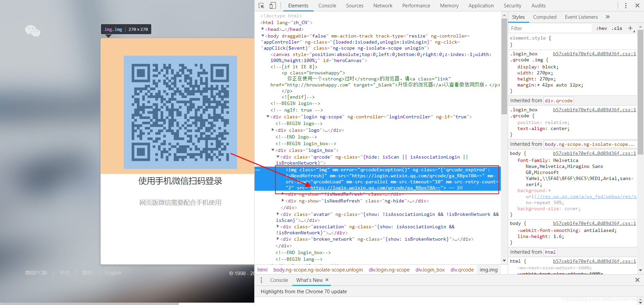The image size is (644, 305).
Task: Expand the isNeedRefresh ng-hide div node
Action: tap(283, 201)
